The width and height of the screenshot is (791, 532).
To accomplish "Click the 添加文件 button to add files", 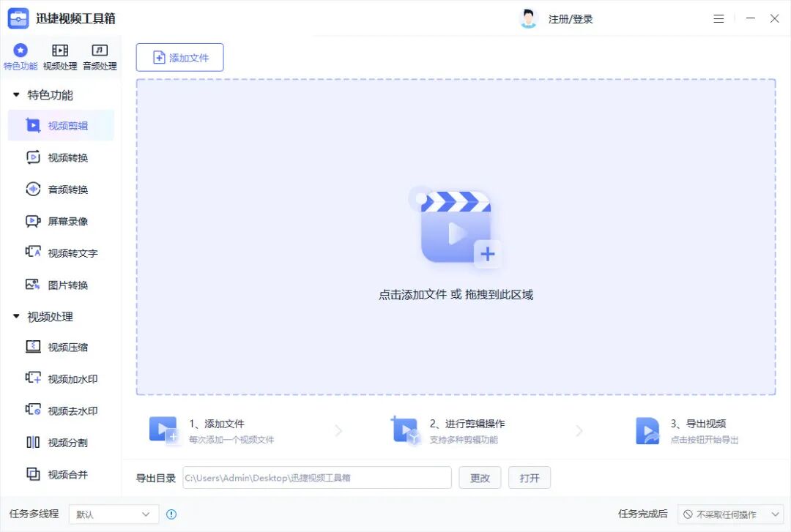I will point(179,57).
